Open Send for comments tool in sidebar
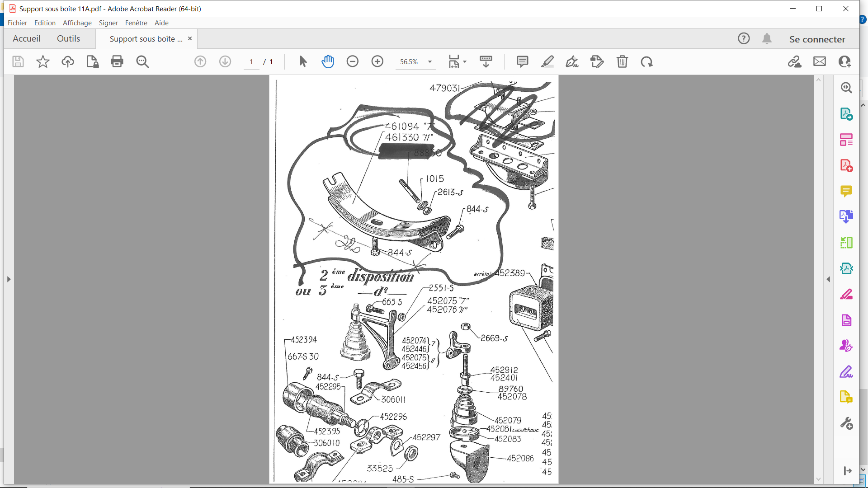 846,398
